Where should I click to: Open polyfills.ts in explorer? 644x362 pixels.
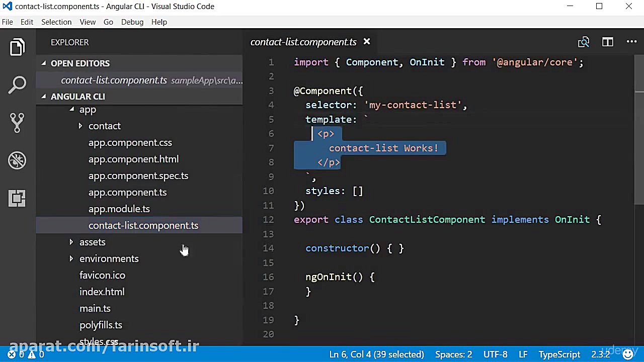pos(101,325)
